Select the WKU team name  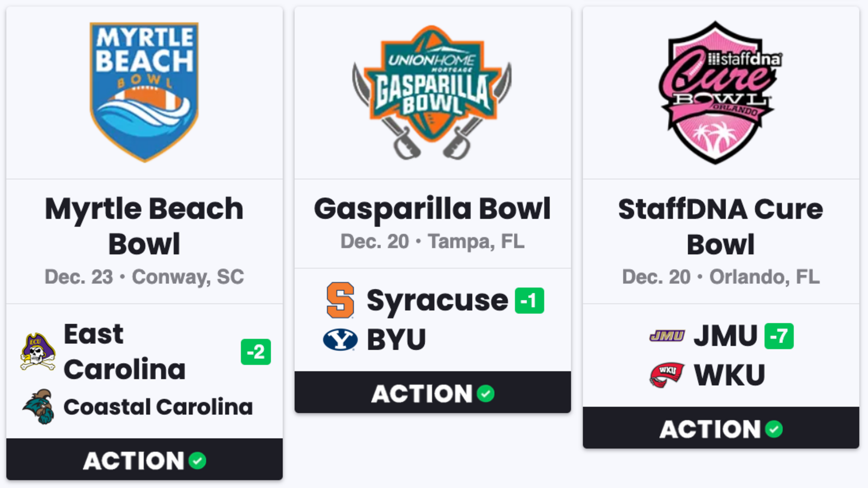730,375
